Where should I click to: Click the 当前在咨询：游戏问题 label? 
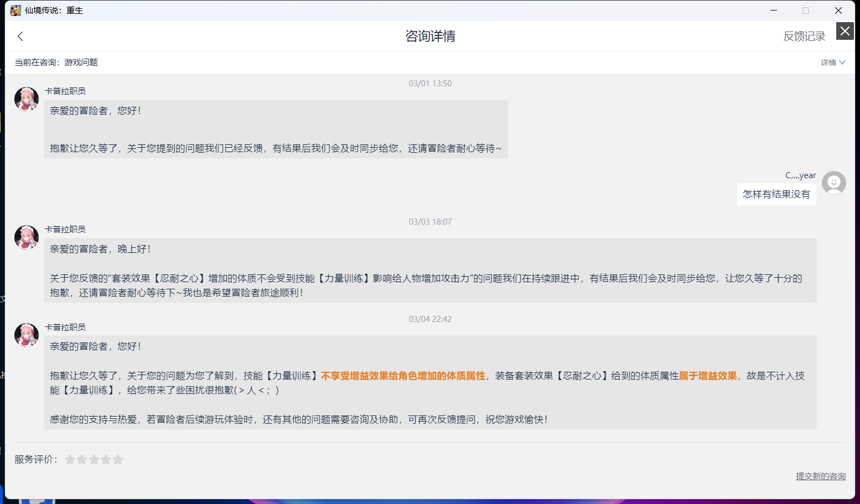tap(56, 63)
